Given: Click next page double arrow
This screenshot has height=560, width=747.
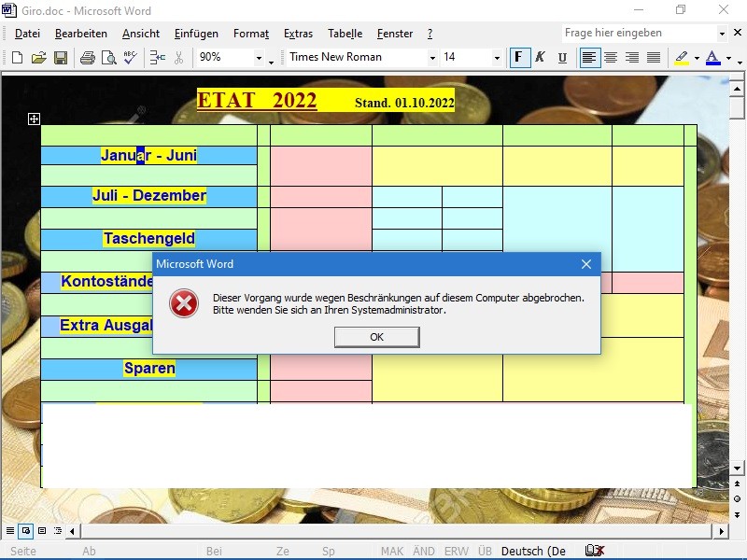Looking at the screenshot, I should 737,515.
